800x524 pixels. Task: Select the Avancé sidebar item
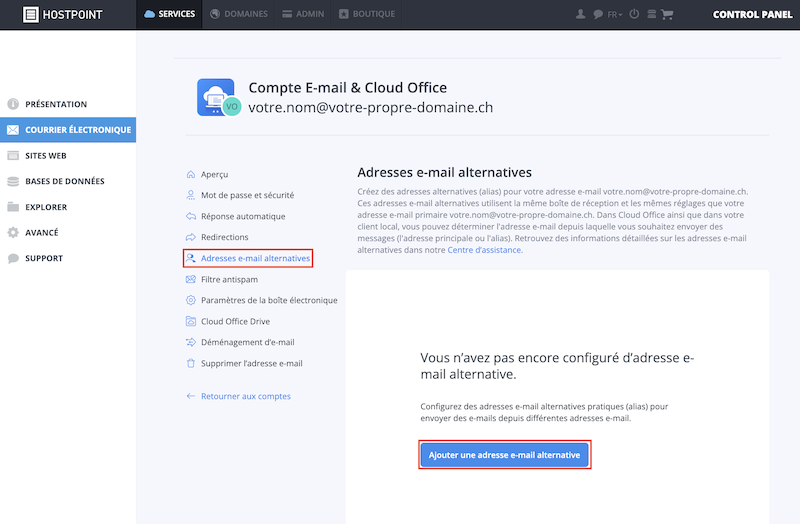coord(42,233)
